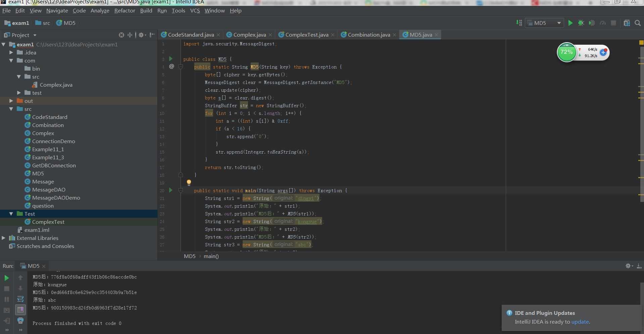This screenshot has height=334, width=644.
Task: Open Search Everywhere magnifier icon
Action: point(638,23)
